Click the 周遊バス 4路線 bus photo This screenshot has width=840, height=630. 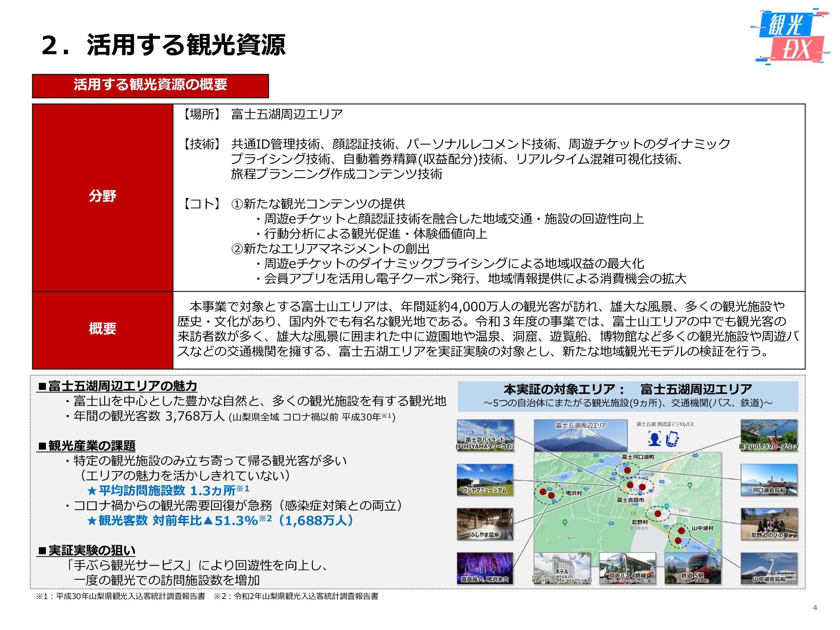coord(627,568)
